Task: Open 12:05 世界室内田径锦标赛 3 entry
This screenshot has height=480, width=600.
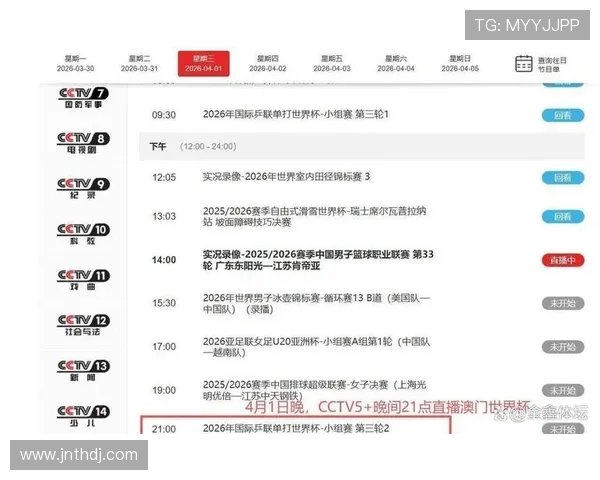Action: point(286,177)
